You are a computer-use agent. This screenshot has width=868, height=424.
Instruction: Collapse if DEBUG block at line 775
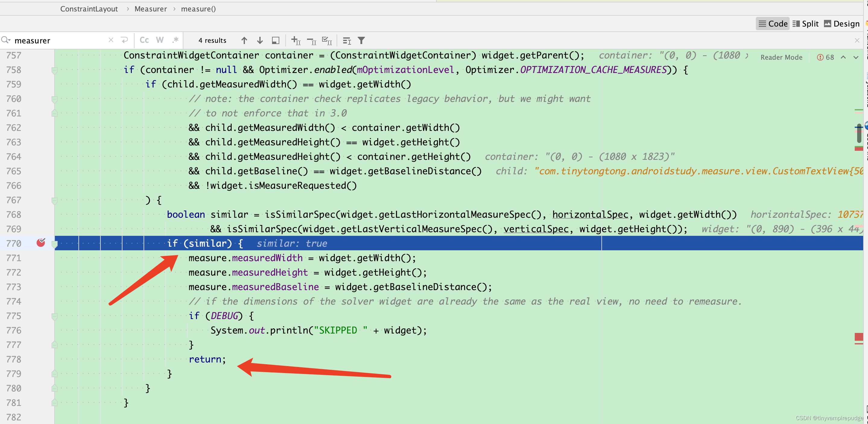click(x=54, y=316)
